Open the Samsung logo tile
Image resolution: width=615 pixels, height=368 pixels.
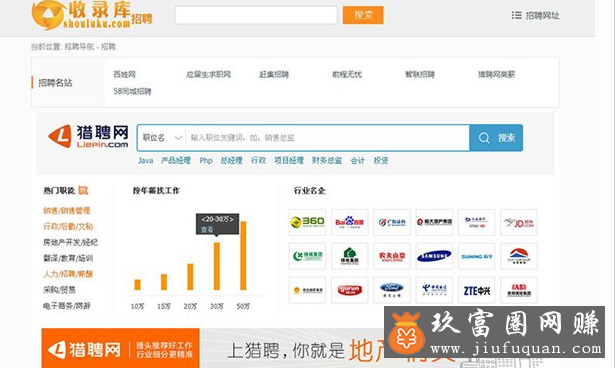(434, 256)
